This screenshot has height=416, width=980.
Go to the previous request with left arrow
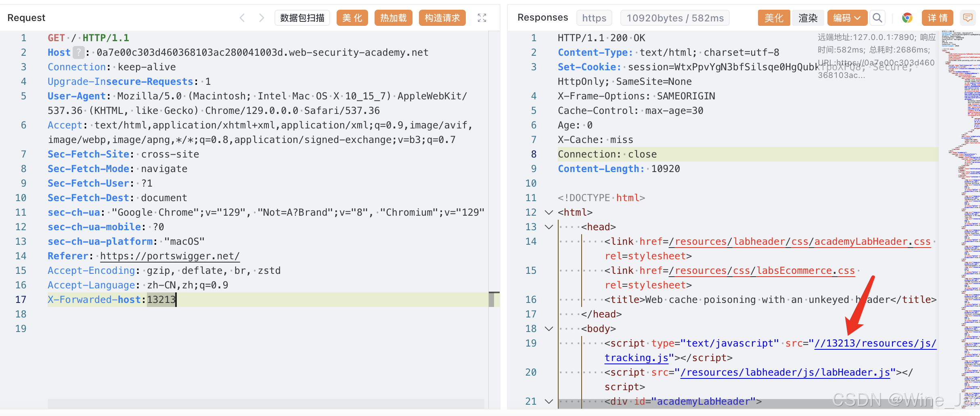[242, 18]
